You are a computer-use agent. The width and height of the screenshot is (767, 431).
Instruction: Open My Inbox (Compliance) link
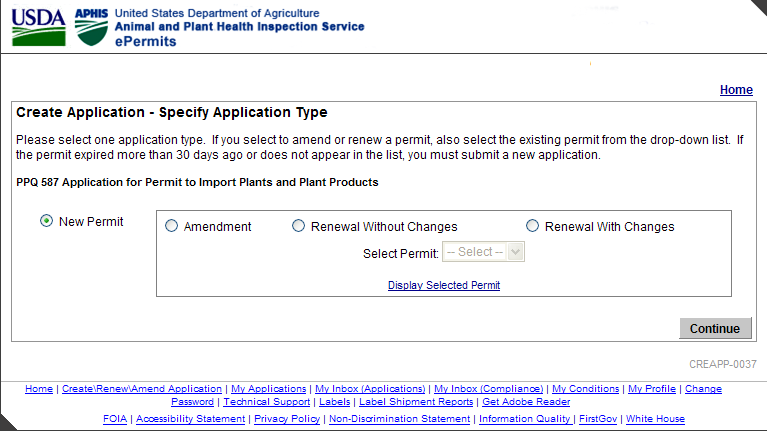tap(489, 388)
